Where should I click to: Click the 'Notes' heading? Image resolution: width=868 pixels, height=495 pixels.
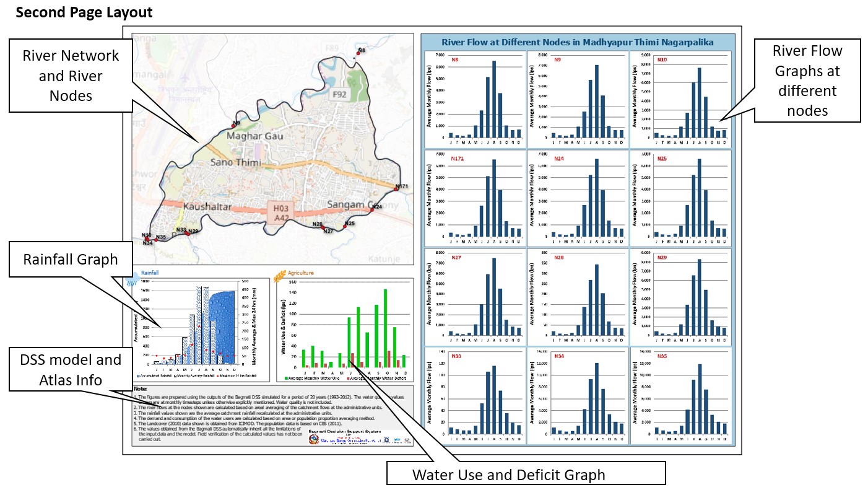[141, 388]
